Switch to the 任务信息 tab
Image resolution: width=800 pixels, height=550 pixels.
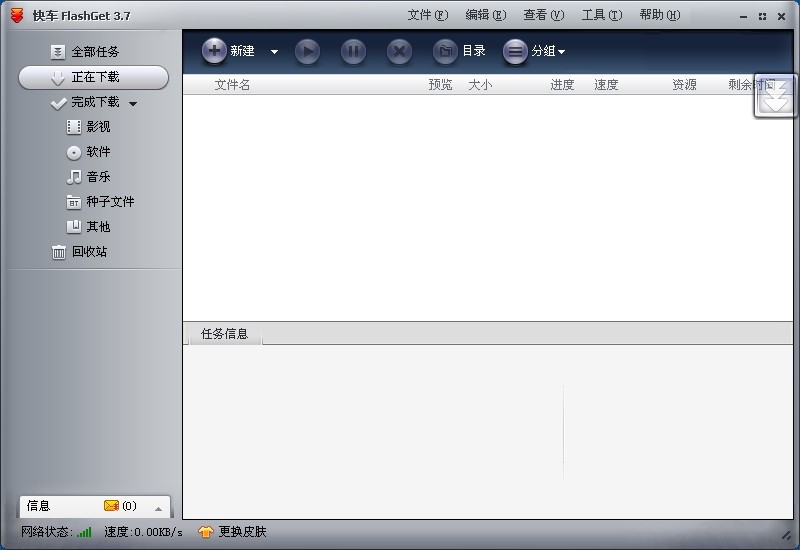[224, 334]
